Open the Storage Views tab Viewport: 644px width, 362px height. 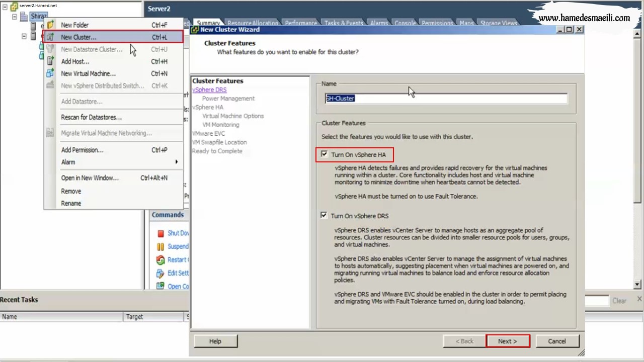tap(499, 23)
